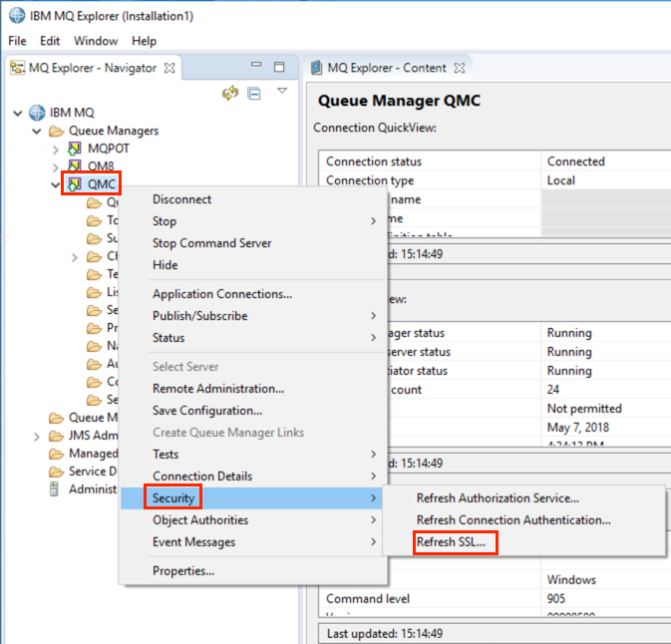The image size is (671, 644).
Task: Click the Navigator refresh arrows icon
Action: click(230, 93)
